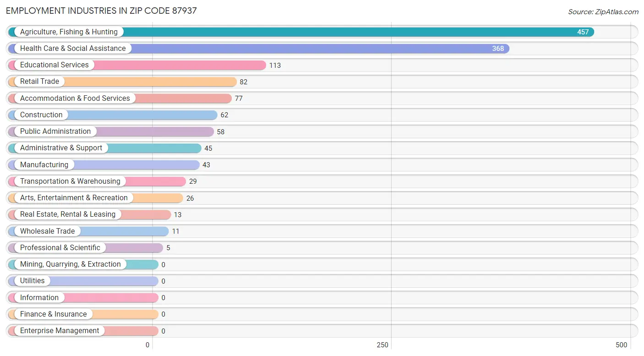Click the 29 value beside Transportation & Warehousing
Viewport: 644px width, 356px height.
[193, 181]
